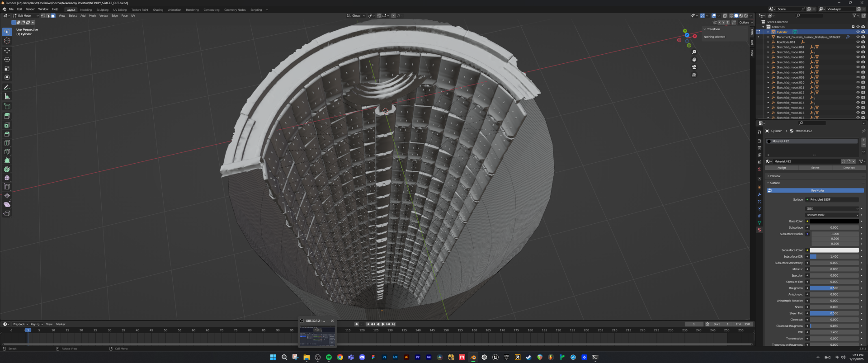868x363 pixels.
Task: Switch to the Shading workspace tab
Action: point(158,9)
